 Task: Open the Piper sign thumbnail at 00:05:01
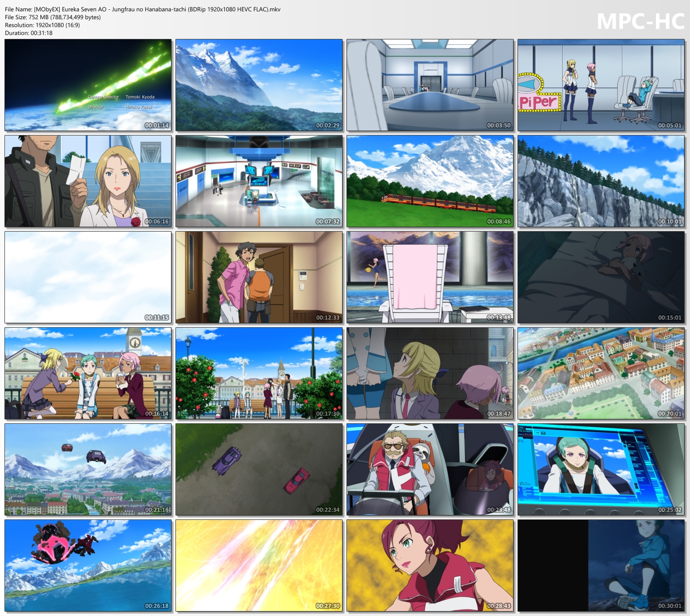pos(601,85)
